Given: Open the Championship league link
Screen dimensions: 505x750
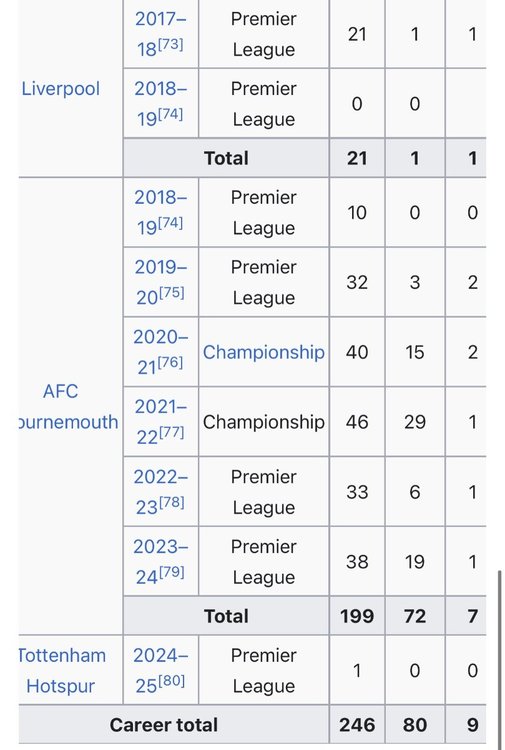Looking at the screenshot, I should click(263, 353).
